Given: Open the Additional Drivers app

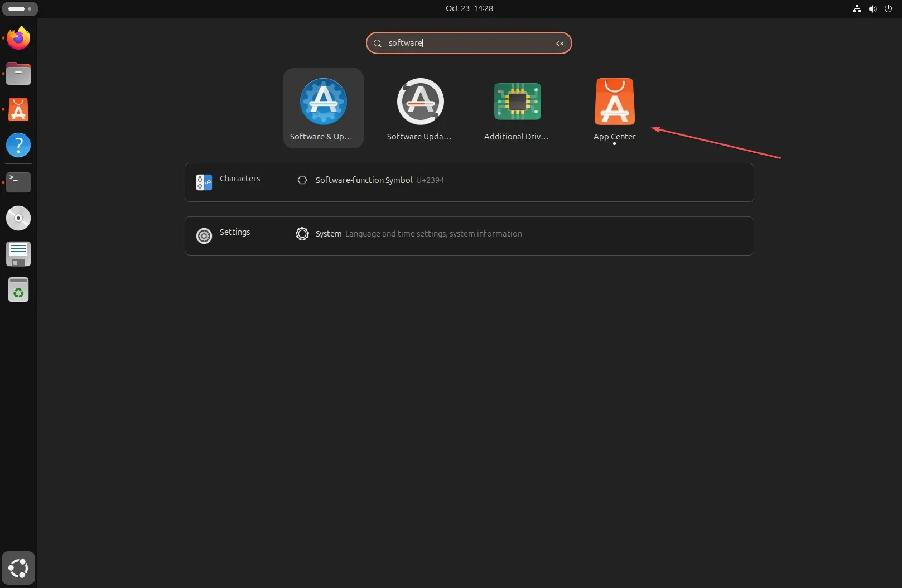Looking at the screenshot, I should [x=517, y=108].
